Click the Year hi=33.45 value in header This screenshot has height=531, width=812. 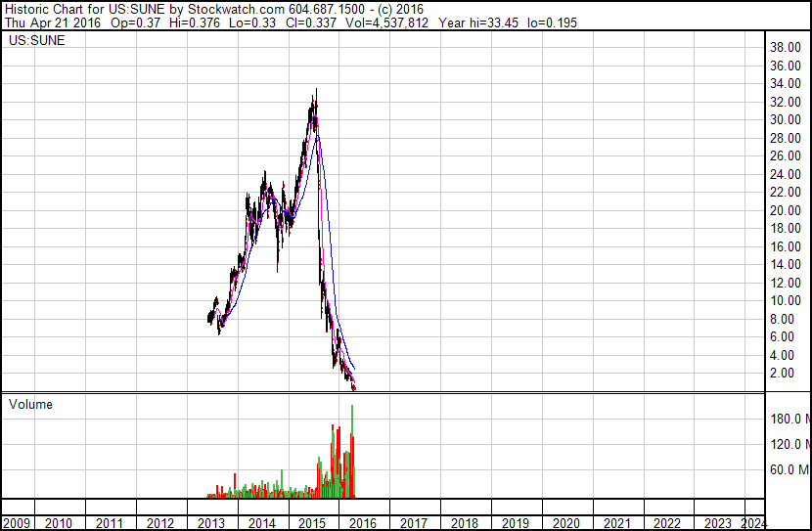pyautogui.click(x=478, y=22)
